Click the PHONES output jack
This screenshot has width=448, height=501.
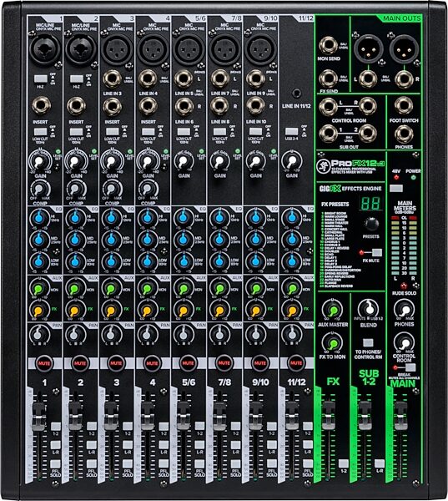404,134
